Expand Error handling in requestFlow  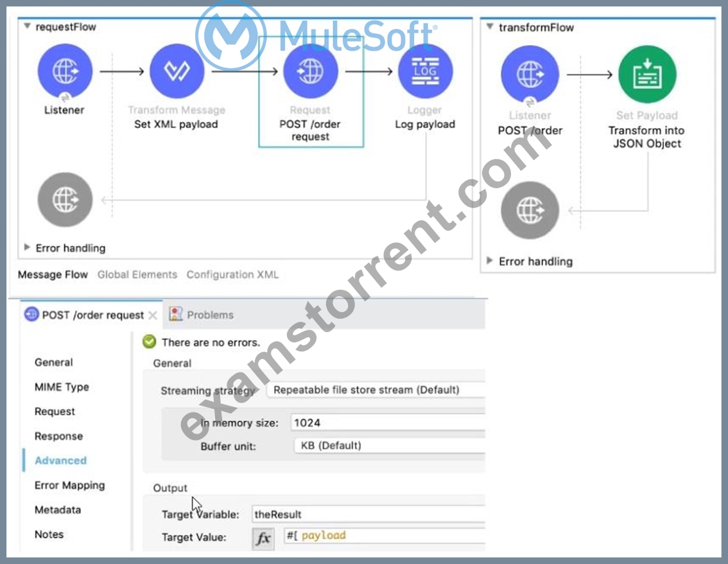pos(27,247)
